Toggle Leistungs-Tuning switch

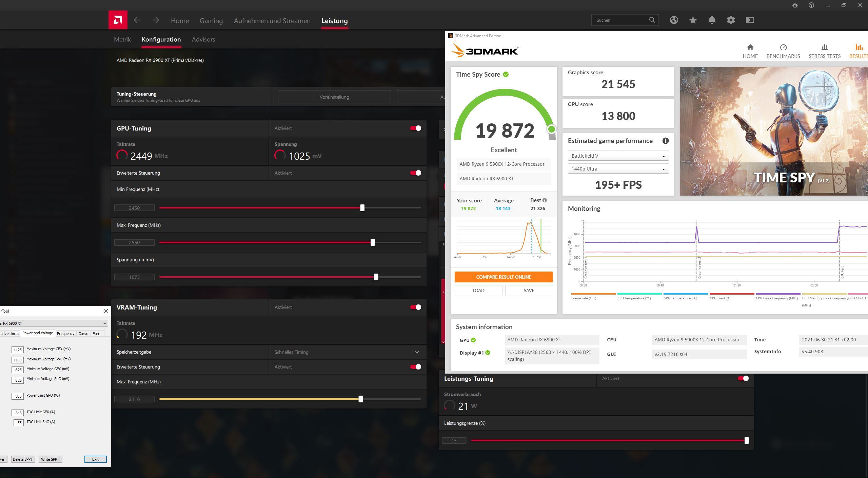coord(743,378)
